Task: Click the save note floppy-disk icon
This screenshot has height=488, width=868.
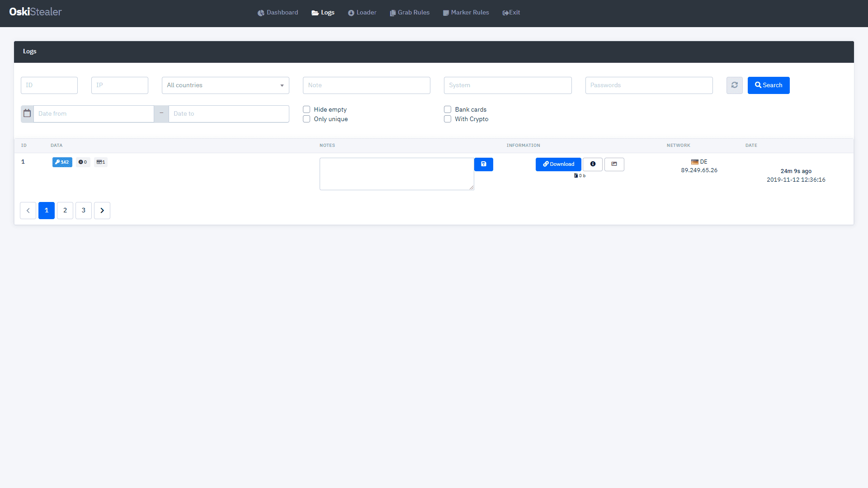Action: [483, 164]
